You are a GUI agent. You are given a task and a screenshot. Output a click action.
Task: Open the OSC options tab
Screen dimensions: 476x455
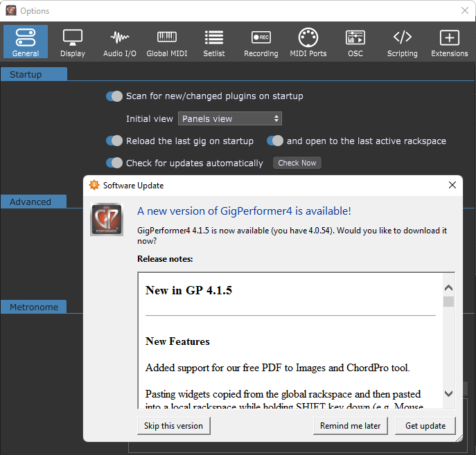pyautogui.click(x=355, y=43)
